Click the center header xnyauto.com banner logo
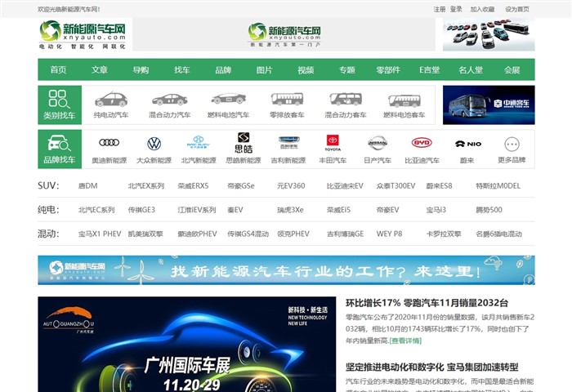 [284, 34]
